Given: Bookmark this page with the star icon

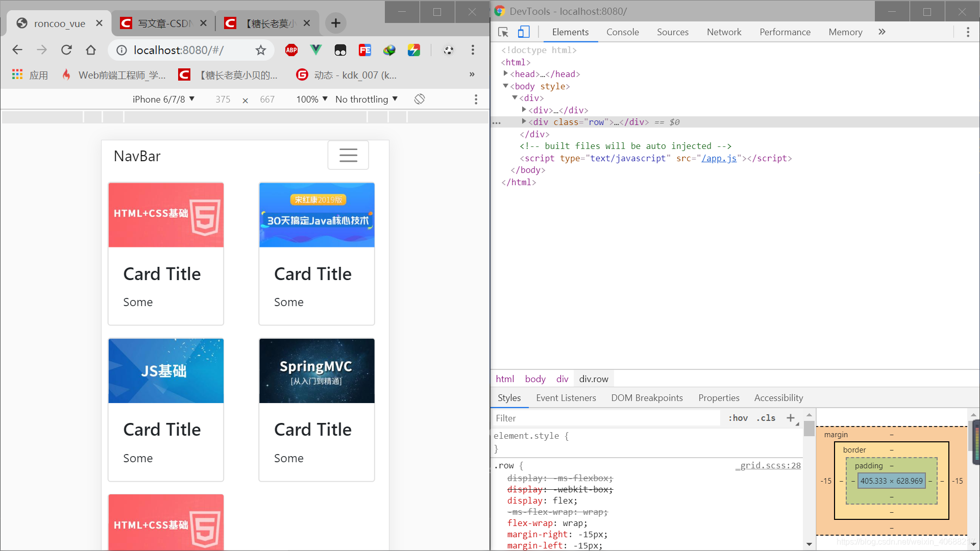Looking at the screenshot, I should (261, 50).
